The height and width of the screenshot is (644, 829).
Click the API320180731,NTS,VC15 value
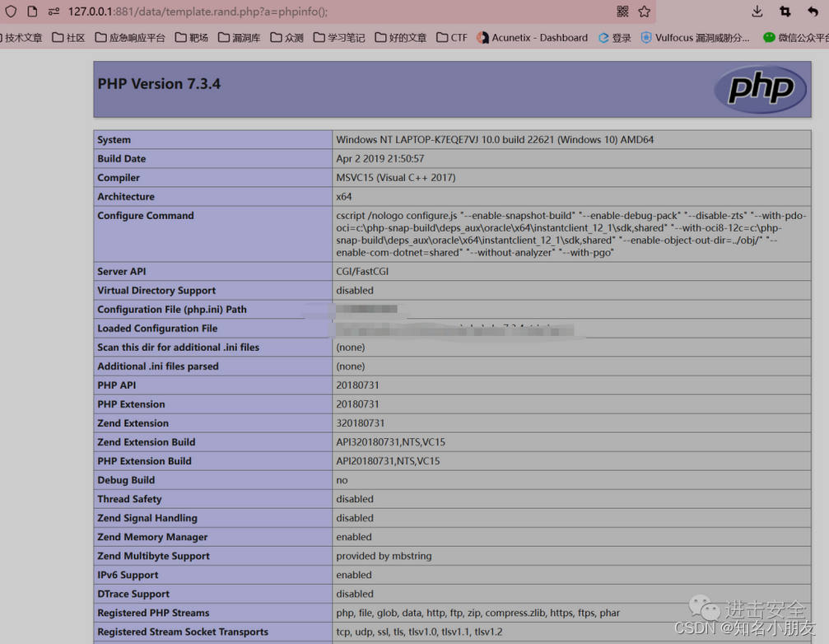click(x=391, y=442)
